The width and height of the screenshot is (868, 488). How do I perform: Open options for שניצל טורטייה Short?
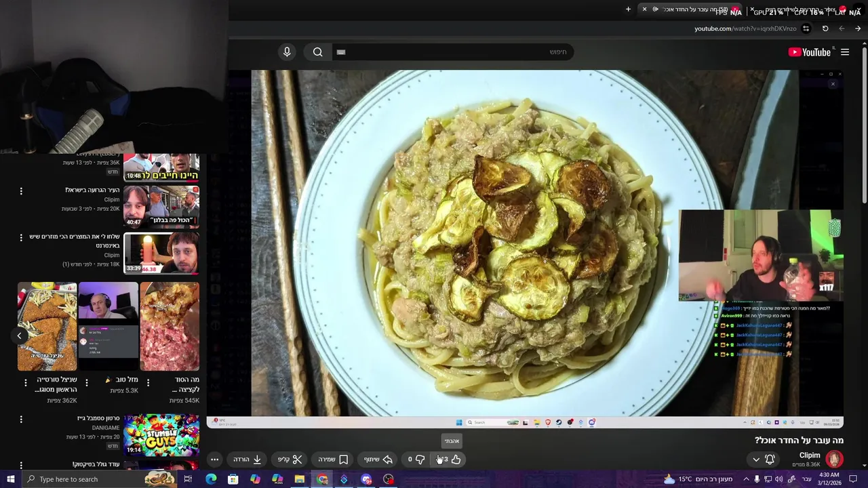click(x=25, y=382)
